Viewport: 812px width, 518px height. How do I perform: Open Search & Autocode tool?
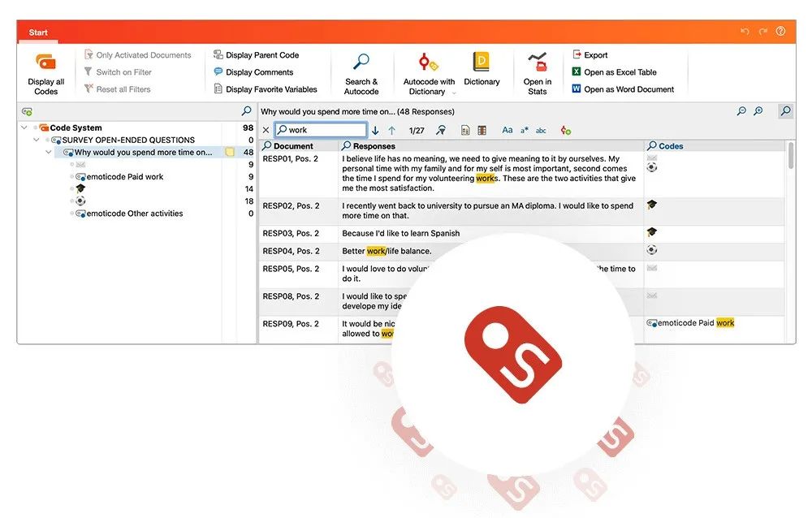tap(361, 73)
